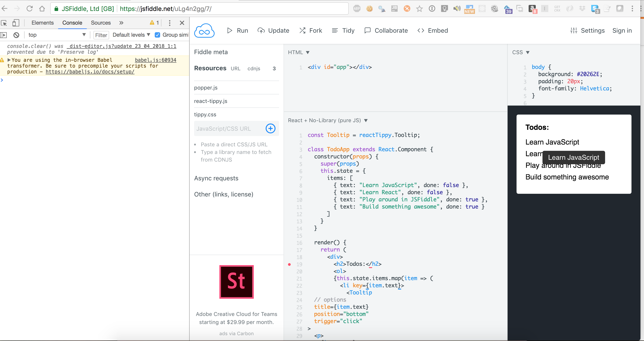The width and height of the screenshot is (644, 341).
Task: Expand the Babel warning message triangle
Action: click(x=9, y=60)
